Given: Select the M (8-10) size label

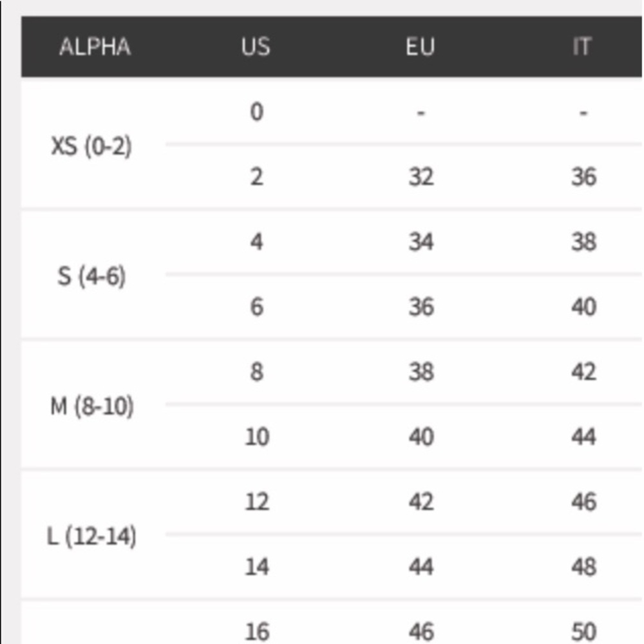Looking at the screenshot, I should point(91,407).
